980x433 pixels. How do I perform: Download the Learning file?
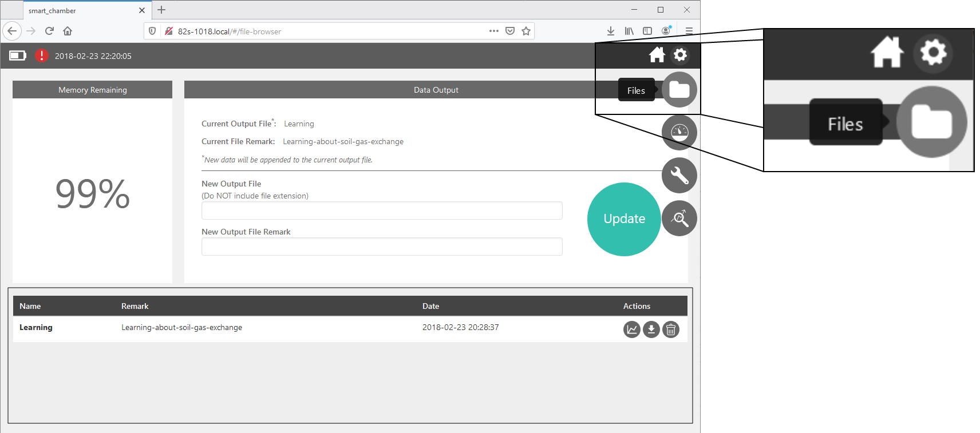click(651, 329)
